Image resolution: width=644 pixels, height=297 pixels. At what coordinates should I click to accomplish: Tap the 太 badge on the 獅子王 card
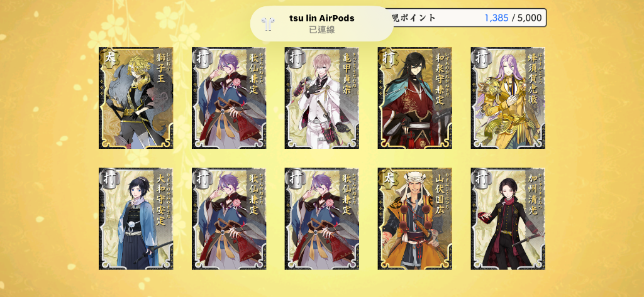(x=108, y=58)
